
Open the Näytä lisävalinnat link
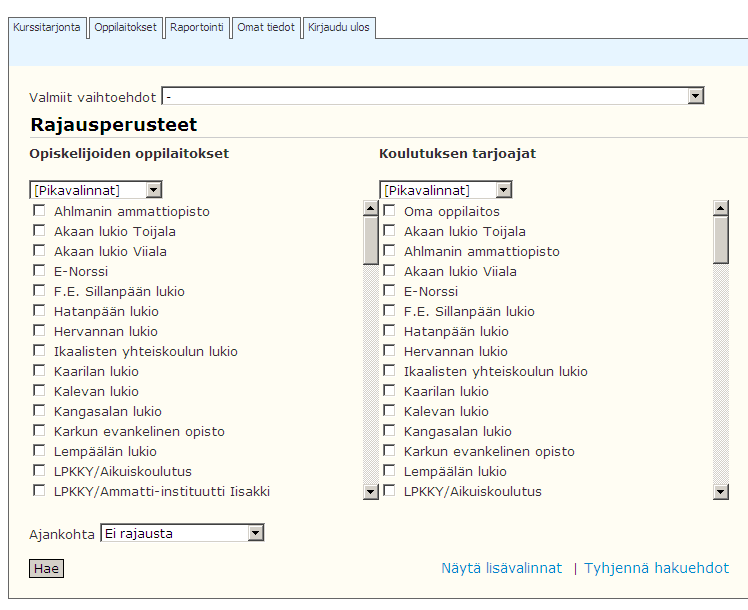501,568
